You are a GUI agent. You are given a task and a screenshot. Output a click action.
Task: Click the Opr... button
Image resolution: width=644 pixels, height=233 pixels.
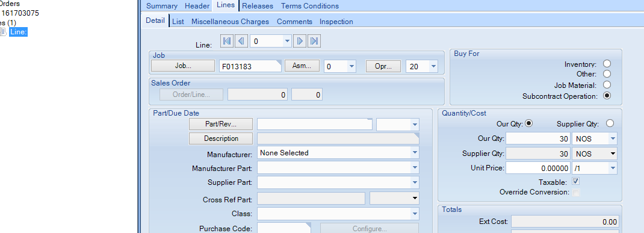(383, 66)
